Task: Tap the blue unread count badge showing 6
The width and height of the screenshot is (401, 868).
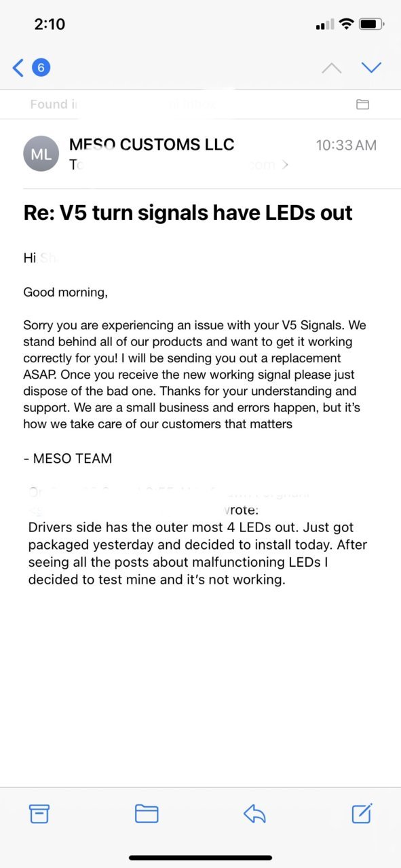Action: [x=41, y=67]
